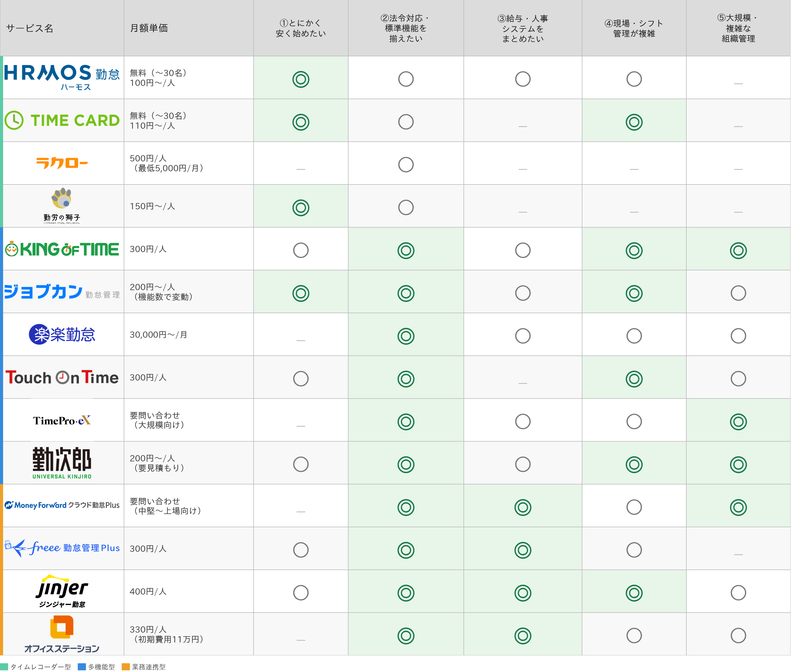
Task: Click Money Forward double-circle under 給与・人事システム
Action: point(523,508)
